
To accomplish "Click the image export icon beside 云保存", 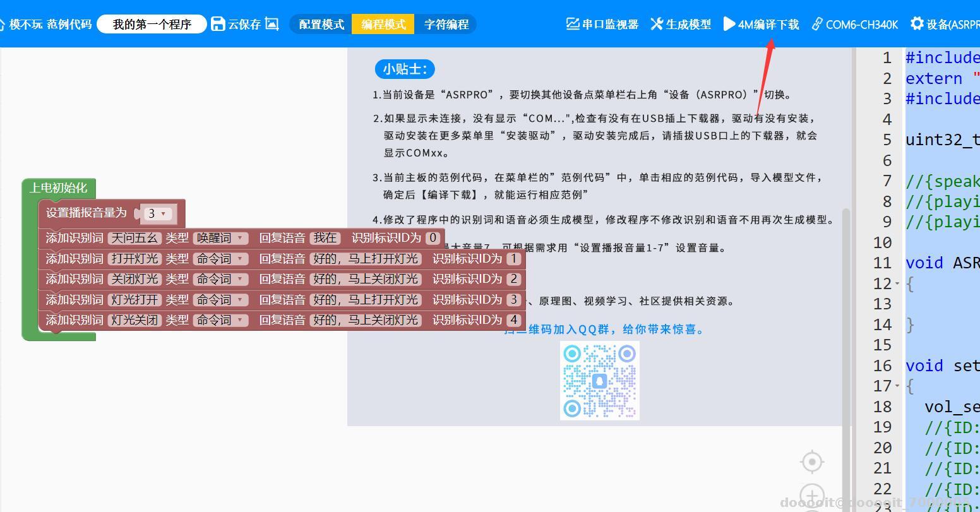I will (272, 23).
